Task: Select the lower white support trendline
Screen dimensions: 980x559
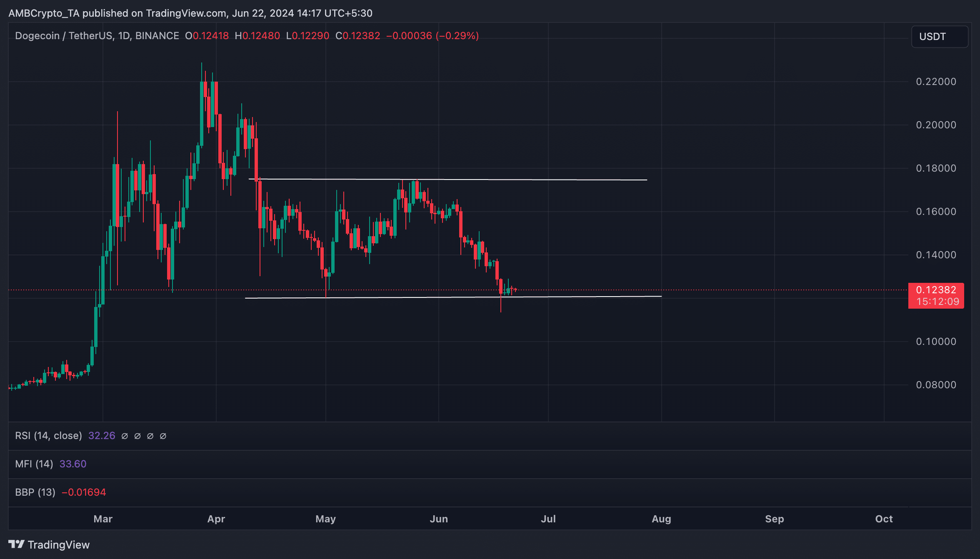Action: pos(453,297)
